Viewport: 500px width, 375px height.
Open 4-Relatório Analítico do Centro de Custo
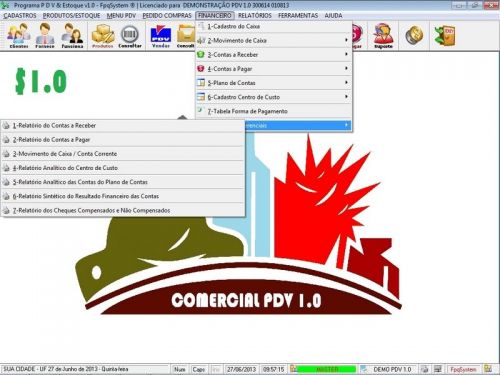click(x=123, y=168)
